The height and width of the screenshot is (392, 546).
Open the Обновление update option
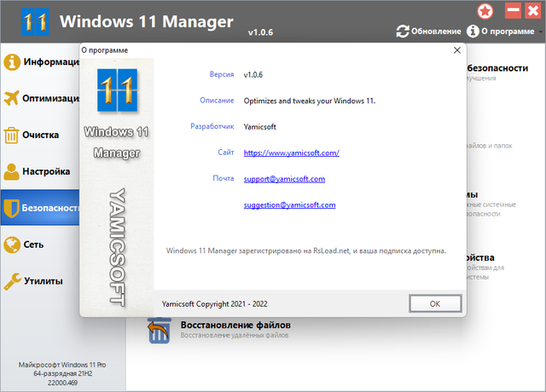point(428,32)
